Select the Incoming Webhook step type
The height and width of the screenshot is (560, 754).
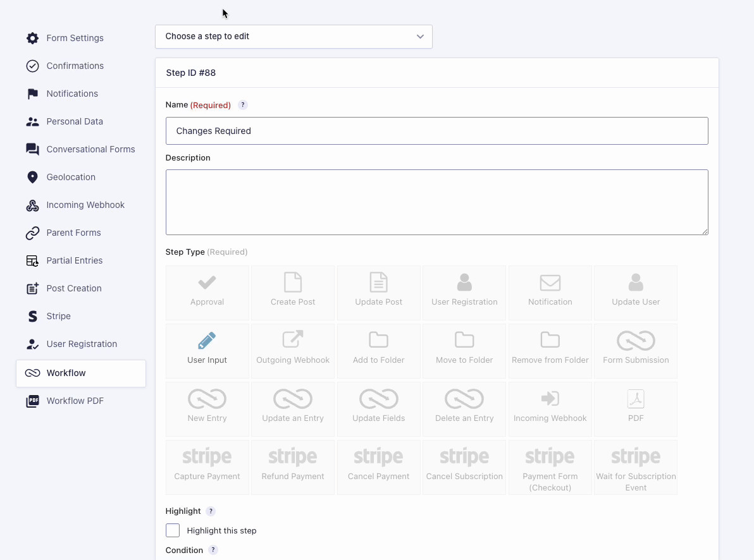(x=550, y=409)
